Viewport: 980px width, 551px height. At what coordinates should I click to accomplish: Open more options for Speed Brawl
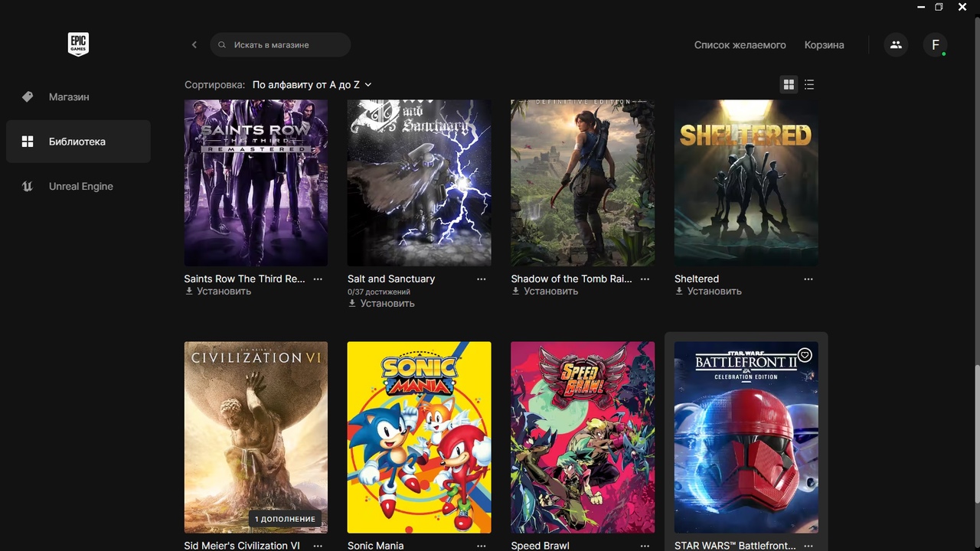(x=645, y=546)
